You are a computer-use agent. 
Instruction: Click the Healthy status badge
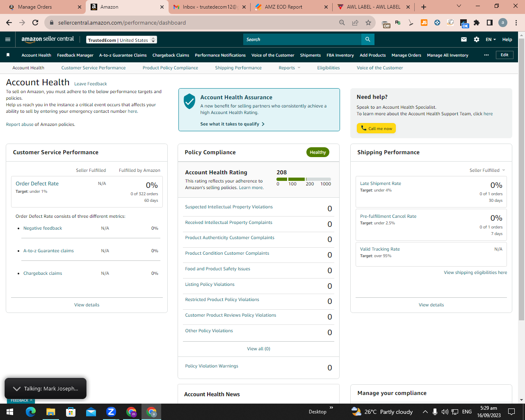point(318,152)
